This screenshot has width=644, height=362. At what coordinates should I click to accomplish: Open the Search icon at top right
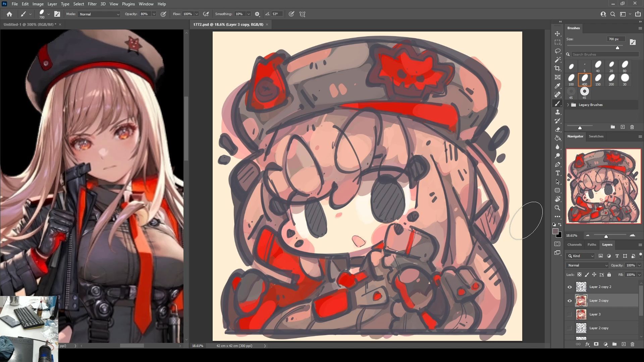tap(613, 14)
